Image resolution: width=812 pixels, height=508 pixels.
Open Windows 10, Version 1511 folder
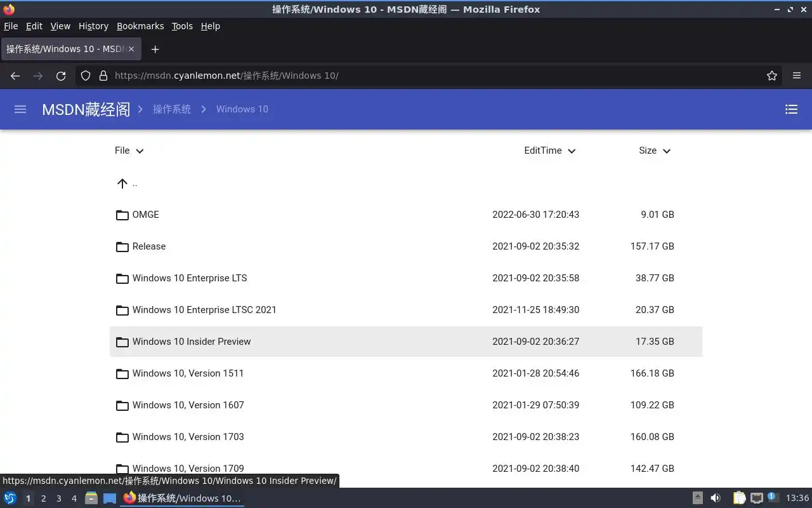pos(406,373)
